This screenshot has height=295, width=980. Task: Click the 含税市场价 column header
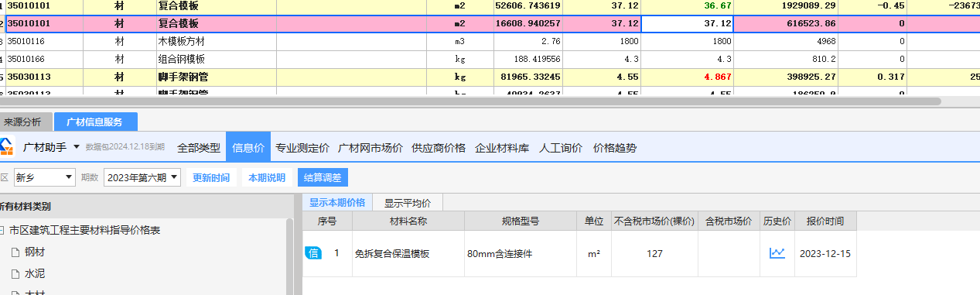click(x=729, y=221)
